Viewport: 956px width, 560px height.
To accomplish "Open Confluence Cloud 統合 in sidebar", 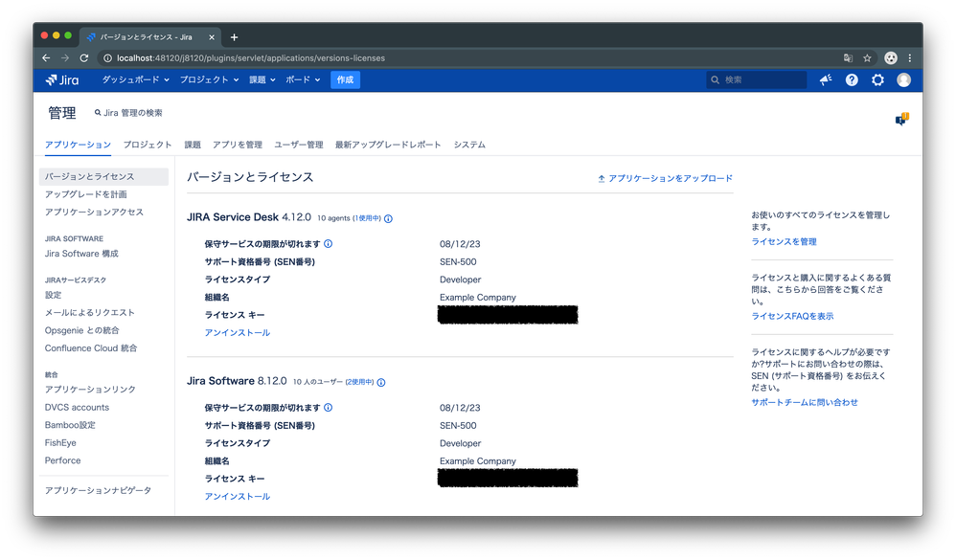I will click(91, 347).
